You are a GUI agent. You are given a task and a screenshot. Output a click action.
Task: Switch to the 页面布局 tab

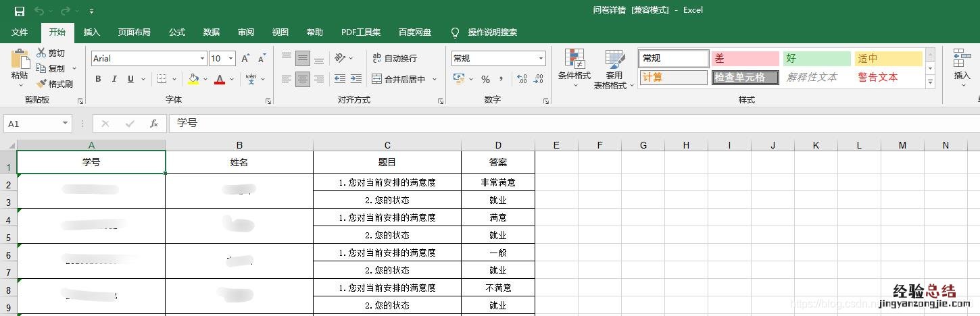(134, 32)
